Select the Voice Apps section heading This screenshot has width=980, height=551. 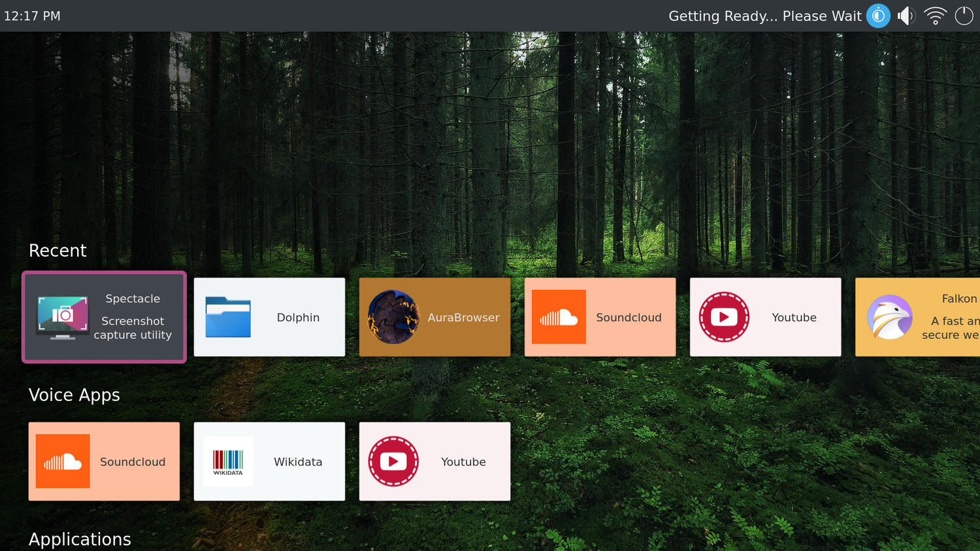pos(74,395)
